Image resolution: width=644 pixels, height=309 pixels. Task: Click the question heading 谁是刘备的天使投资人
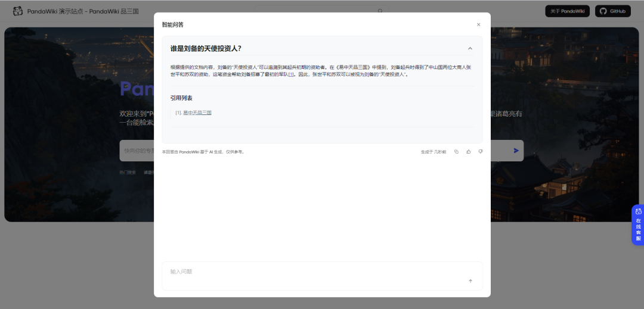pyautogui.click(x=206, y=48)
